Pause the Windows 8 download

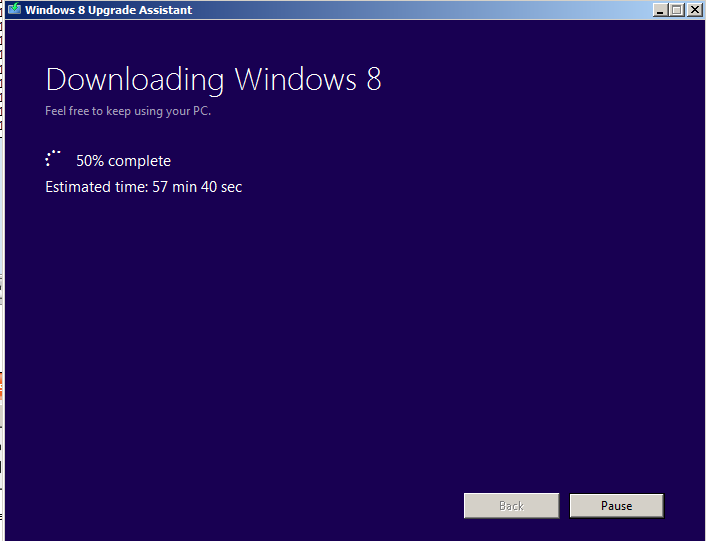pyautogui.click(x=616, y=505)
